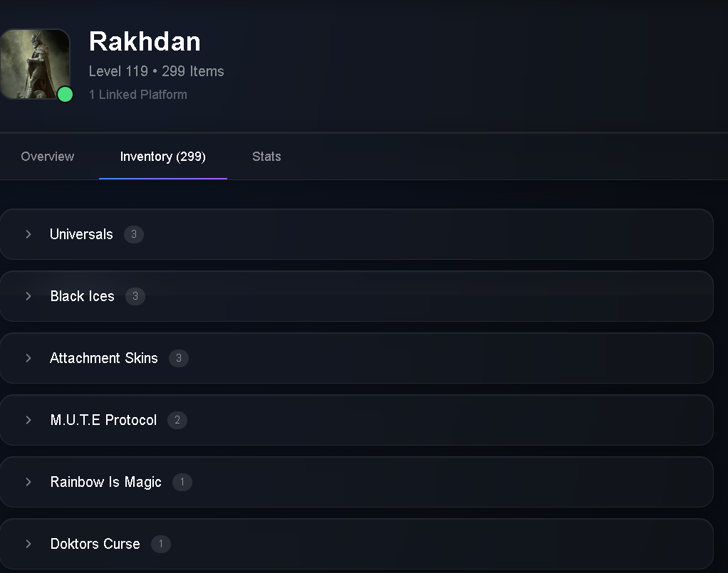This screenshot has height=573, width=728.
Task: Click the M.U.T.E Protocol count badge
Action: 177,420
